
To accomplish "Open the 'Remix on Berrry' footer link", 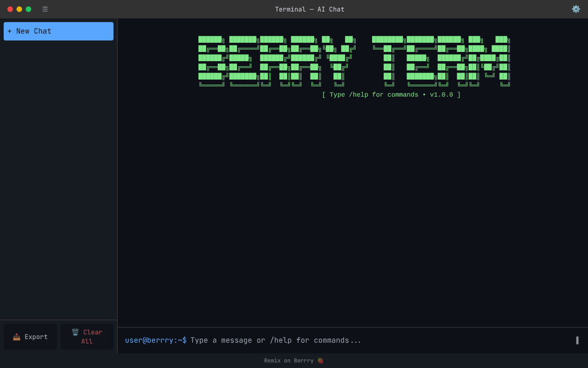I will [x=289, y=361].
